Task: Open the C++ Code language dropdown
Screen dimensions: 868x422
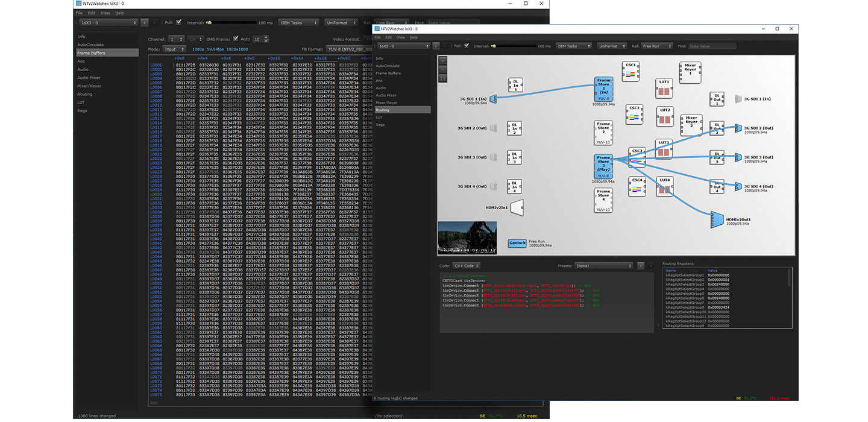Action: coord(467,265)
